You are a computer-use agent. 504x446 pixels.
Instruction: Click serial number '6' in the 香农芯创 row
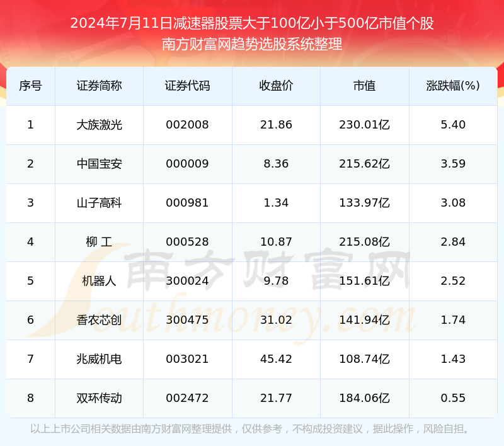coord(30,320)
